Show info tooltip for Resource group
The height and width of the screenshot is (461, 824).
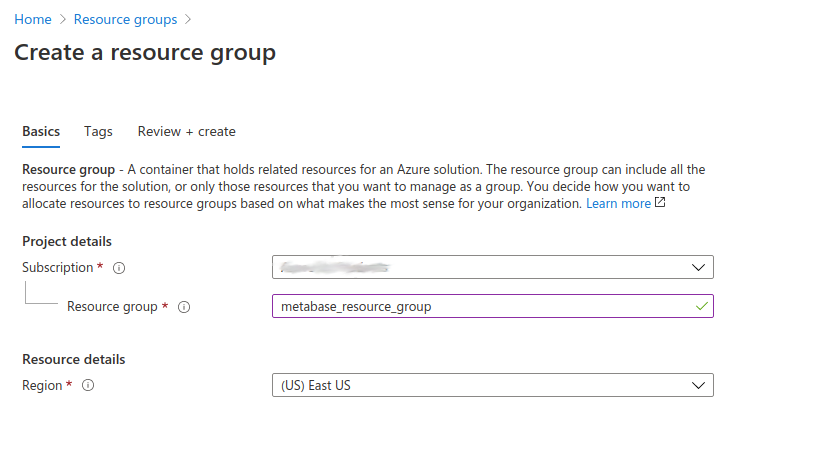[184, 307]
